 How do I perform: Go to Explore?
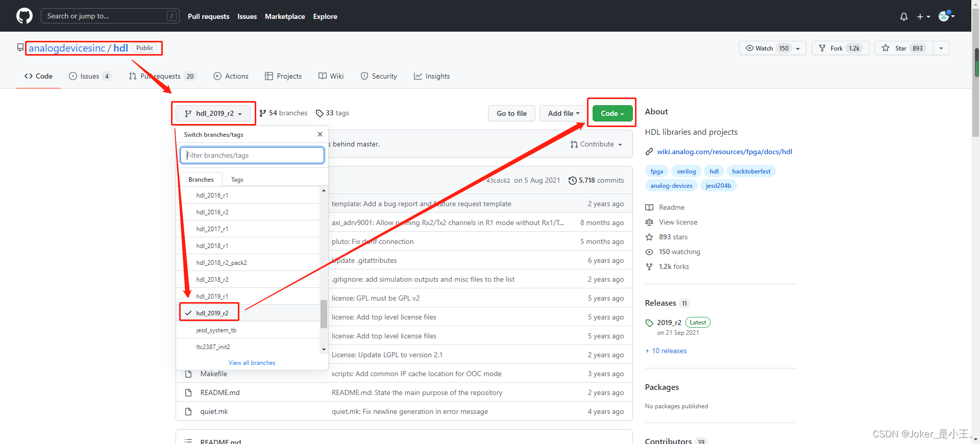click(x=325, y=16)
